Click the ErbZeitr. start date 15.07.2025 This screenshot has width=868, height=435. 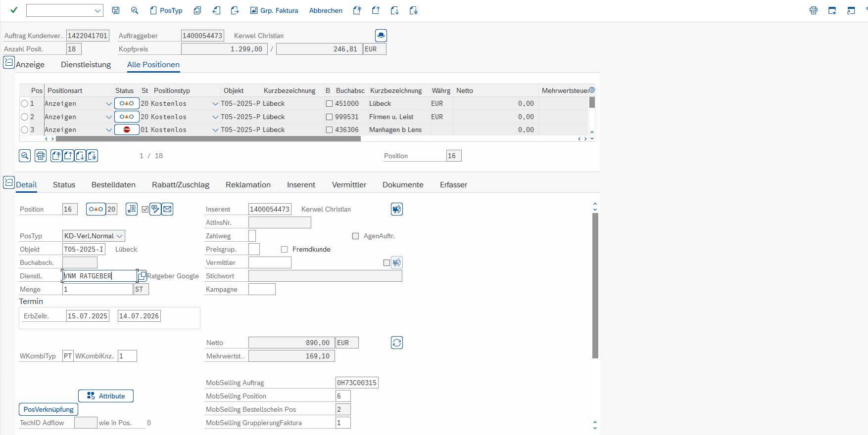pyautogui.click(x=88, y=316)
